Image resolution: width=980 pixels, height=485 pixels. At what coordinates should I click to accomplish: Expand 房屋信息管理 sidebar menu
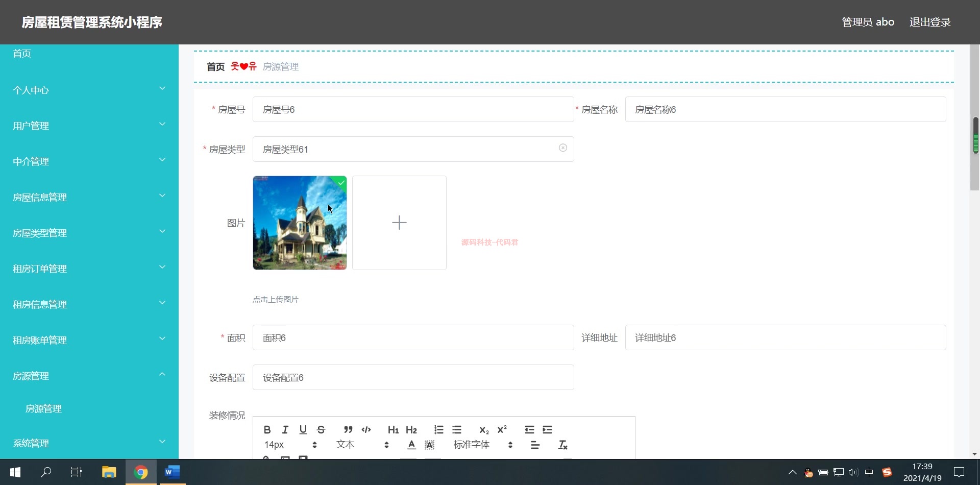(x=89, y=197)
